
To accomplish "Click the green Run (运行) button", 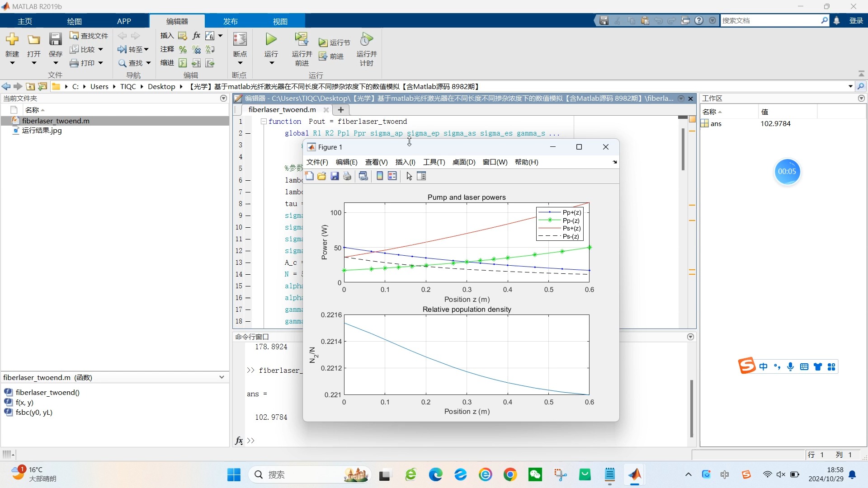I will click(x=271, y=40).
